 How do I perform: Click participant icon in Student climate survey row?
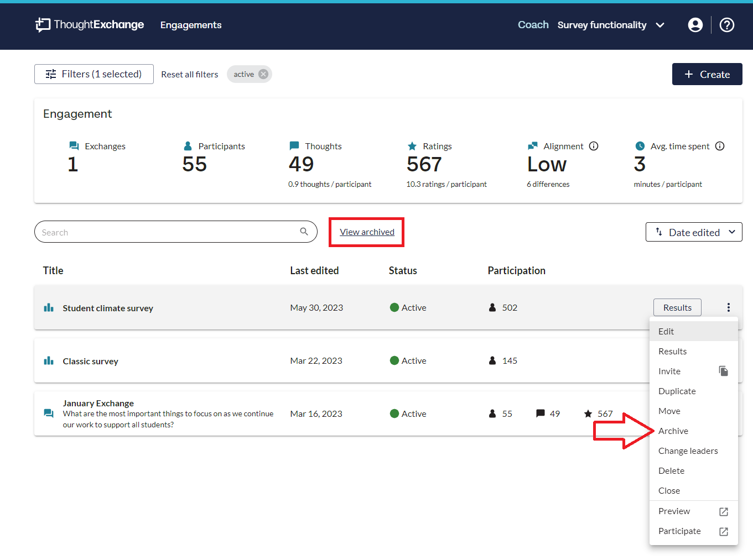click(x=492, y=307)
